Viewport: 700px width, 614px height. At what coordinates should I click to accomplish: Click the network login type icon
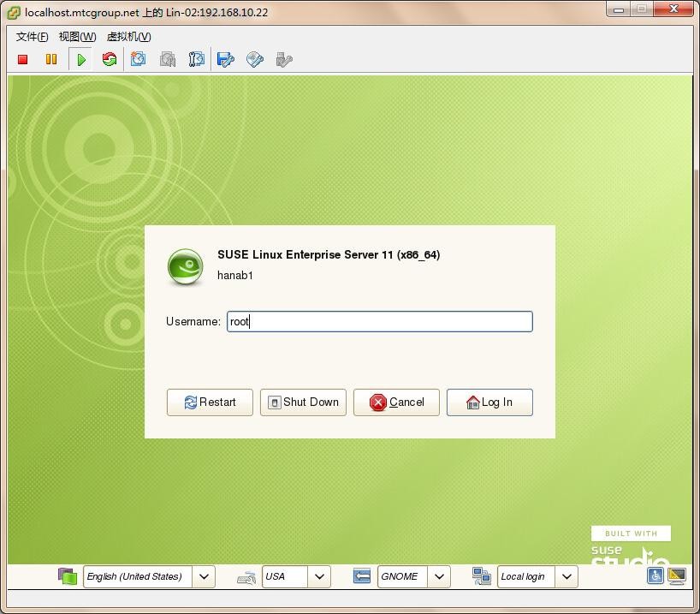point(482,576)
